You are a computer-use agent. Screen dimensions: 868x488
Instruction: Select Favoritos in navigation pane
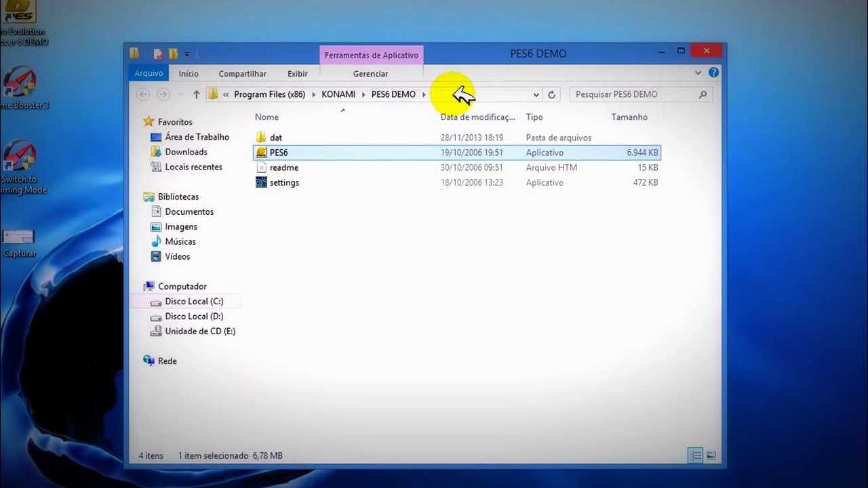[x=175, y=122]
